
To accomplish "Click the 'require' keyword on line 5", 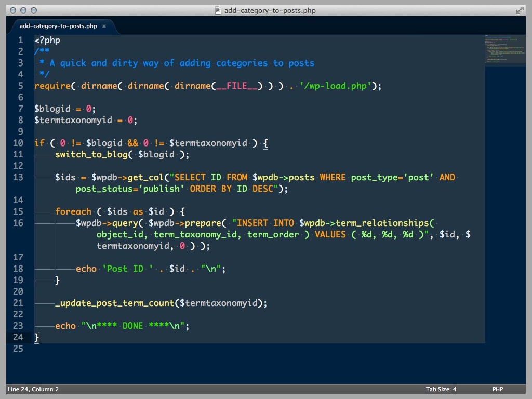I will tap(52, 86).
